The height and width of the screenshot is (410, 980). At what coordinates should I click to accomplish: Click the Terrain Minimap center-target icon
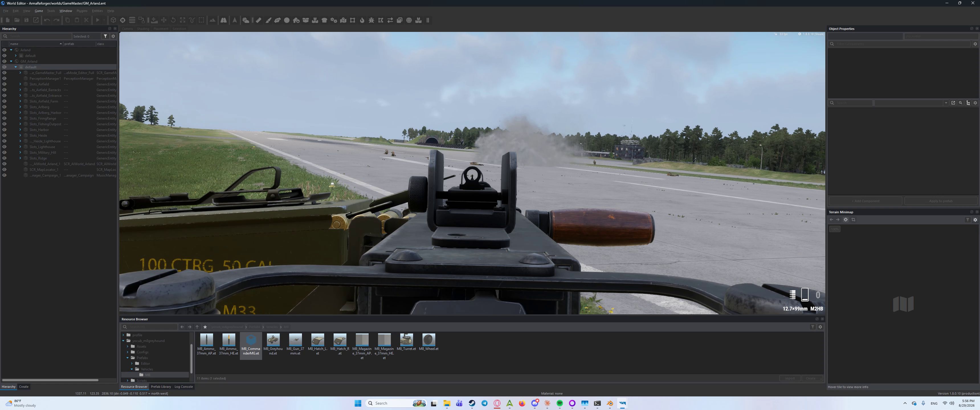click(x=846, y=220)
